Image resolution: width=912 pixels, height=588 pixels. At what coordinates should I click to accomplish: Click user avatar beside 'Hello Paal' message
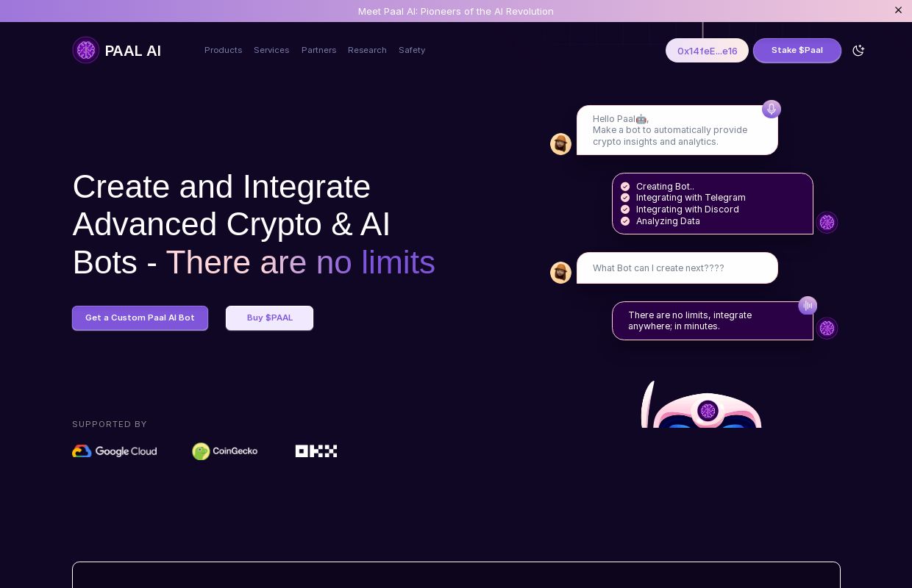(x=560, y=144)
